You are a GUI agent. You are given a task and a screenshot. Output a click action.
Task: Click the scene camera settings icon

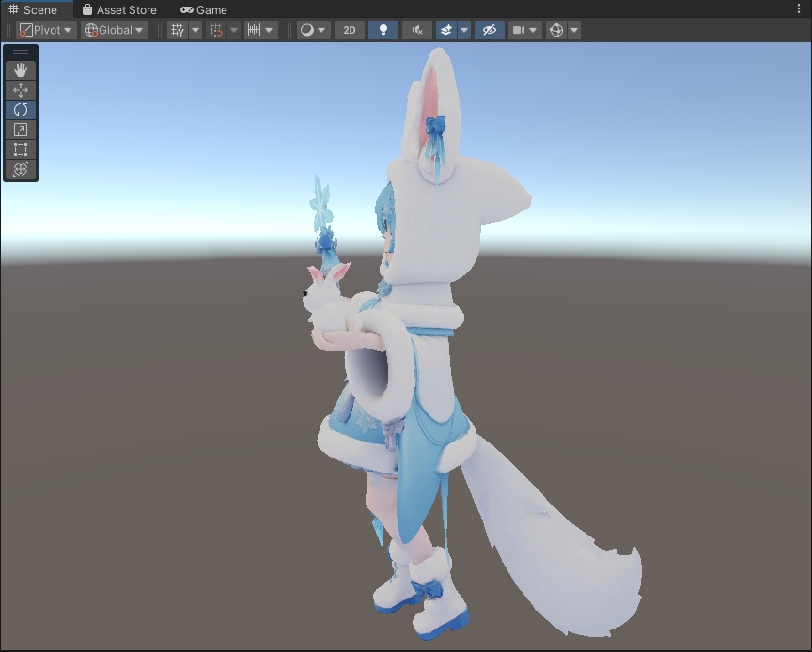tap(520, 29)
